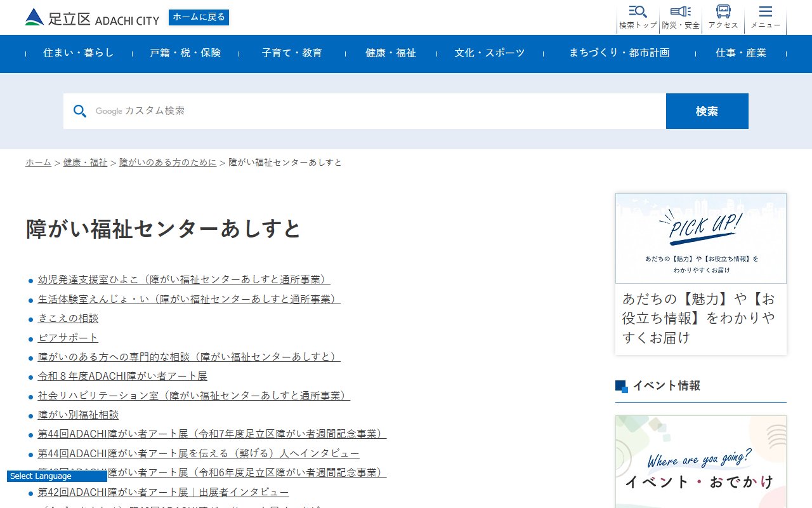Image resolution: width=812 pixels, height=508 pixels.
Task: Open きこえの相談 link
Action: click(68, 318)
